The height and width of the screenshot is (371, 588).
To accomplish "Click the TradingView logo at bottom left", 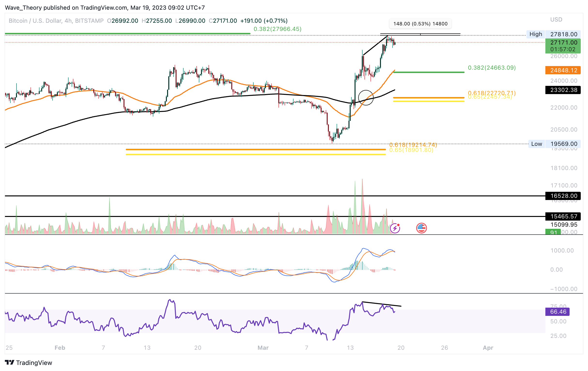I will point(28,363).
